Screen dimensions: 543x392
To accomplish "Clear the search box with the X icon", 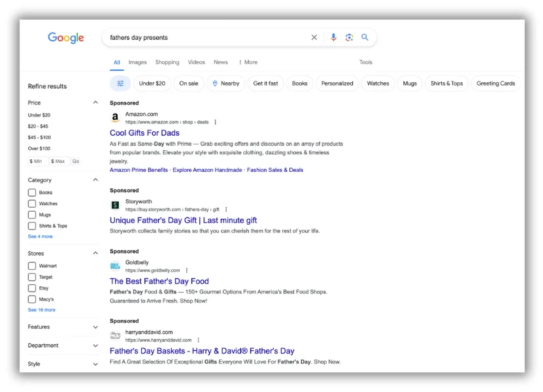I will coord(314,37).
